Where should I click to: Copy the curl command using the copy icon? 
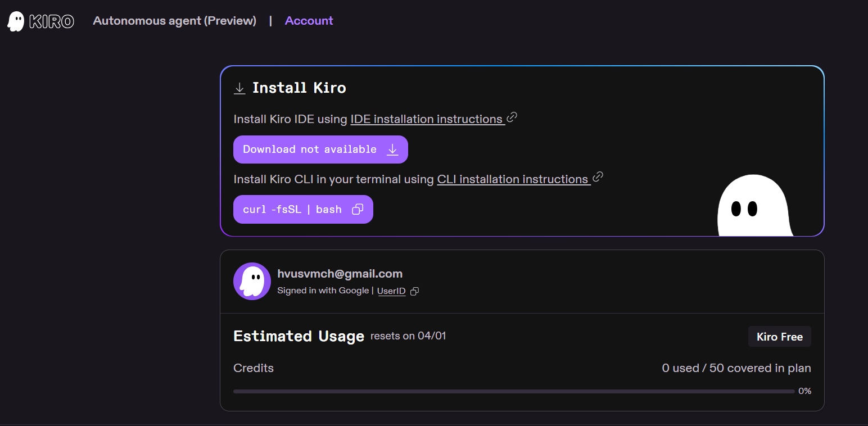pyautogui.click(x=357, y=210)
